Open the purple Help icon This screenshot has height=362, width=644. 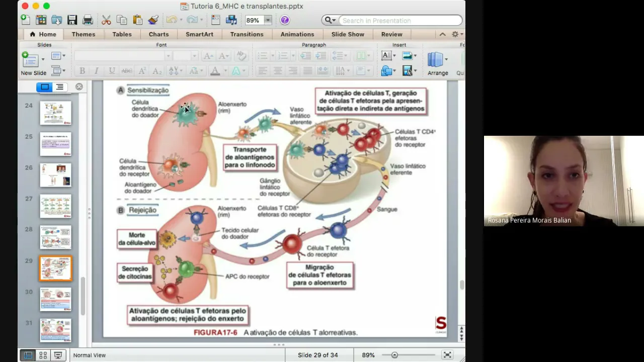click(285, 20)
